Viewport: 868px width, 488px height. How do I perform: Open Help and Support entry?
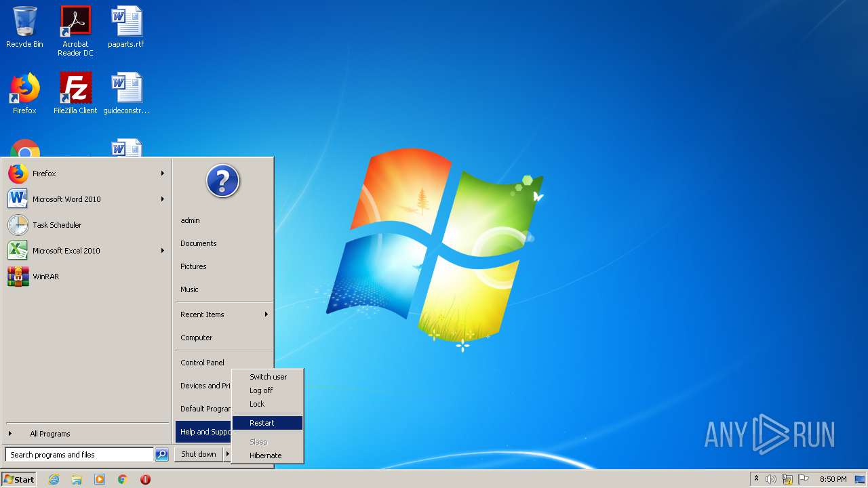click(x=203, y=432)
